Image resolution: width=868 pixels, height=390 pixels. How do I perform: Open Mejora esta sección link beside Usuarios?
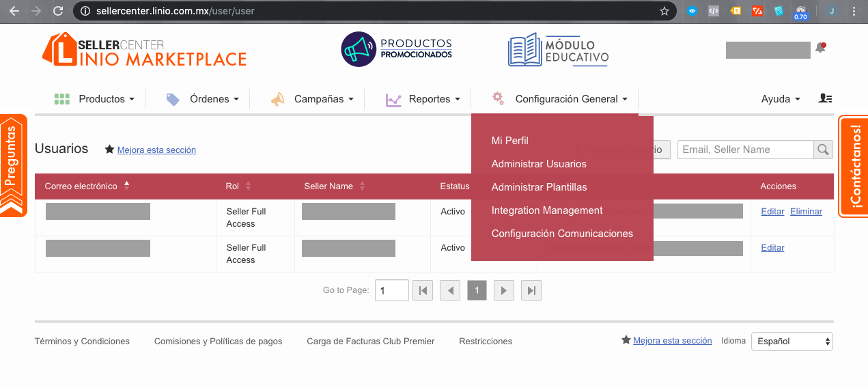156,150
